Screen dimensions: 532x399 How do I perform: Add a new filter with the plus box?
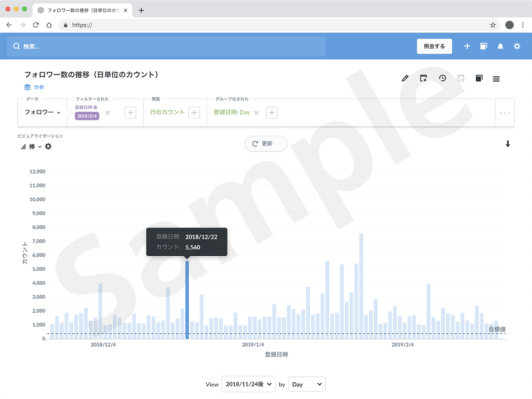(x=130, y=112)
